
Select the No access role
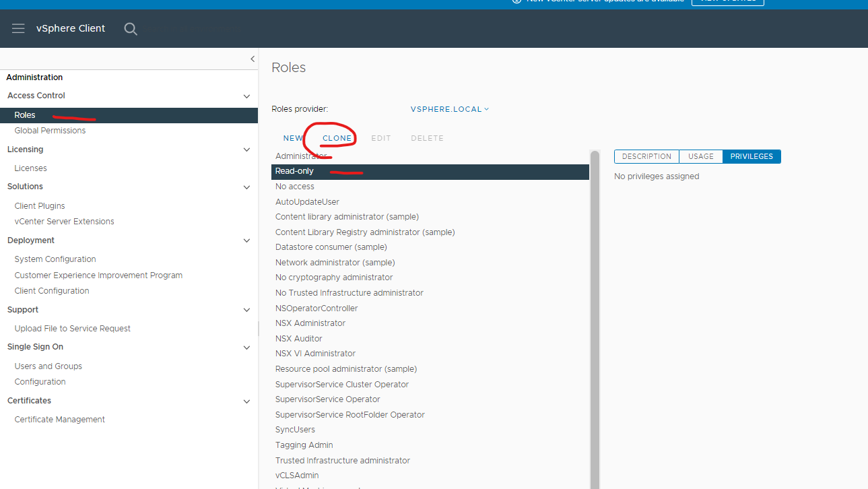430,187
